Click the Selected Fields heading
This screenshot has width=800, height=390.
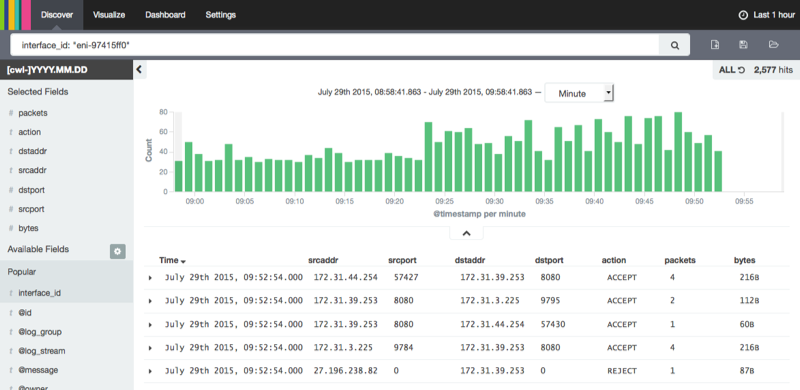[38, 92]
